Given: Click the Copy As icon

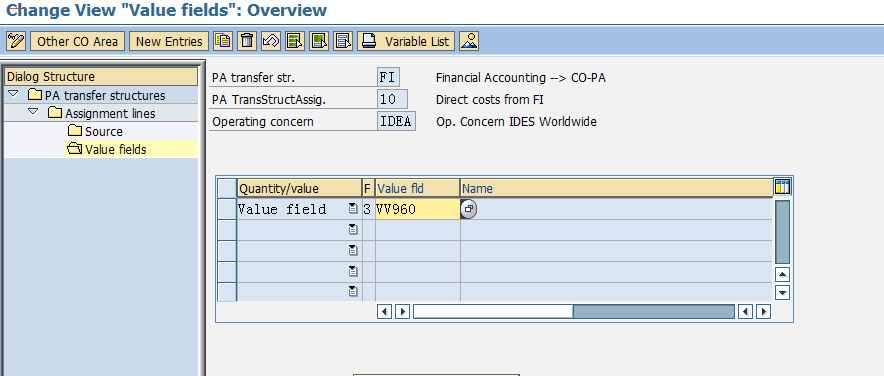Looking at the screenshot, I should coord(223,41).
